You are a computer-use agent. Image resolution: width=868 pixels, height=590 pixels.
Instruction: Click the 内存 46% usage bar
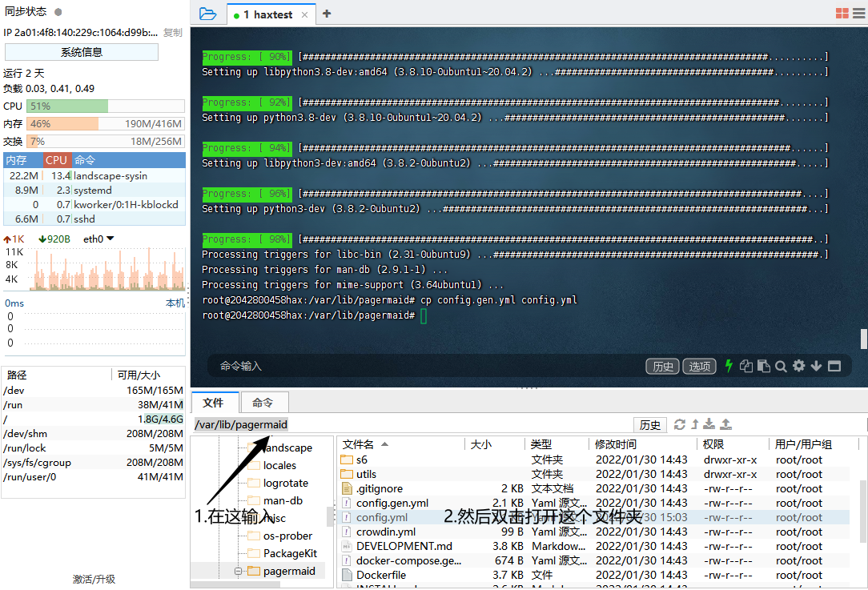[x=105, y=124]
